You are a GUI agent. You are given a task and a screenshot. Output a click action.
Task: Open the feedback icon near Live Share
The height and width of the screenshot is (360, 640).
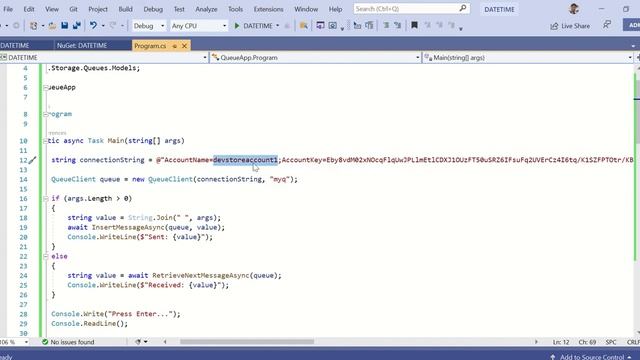tap(607, 25)
